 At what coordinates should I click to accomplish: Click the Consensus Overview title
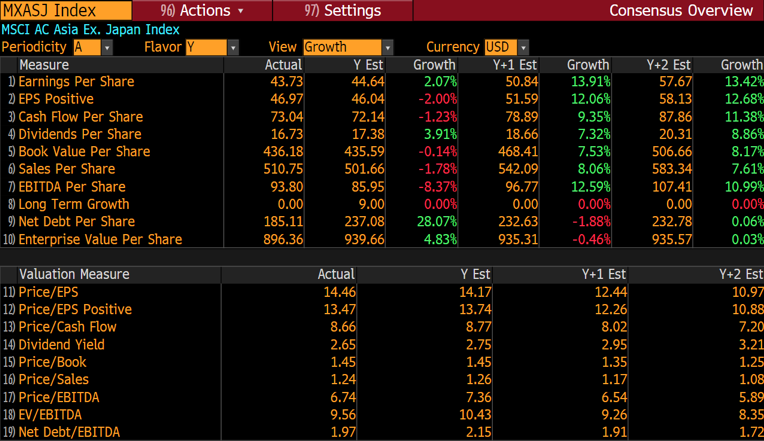(681, 11)
